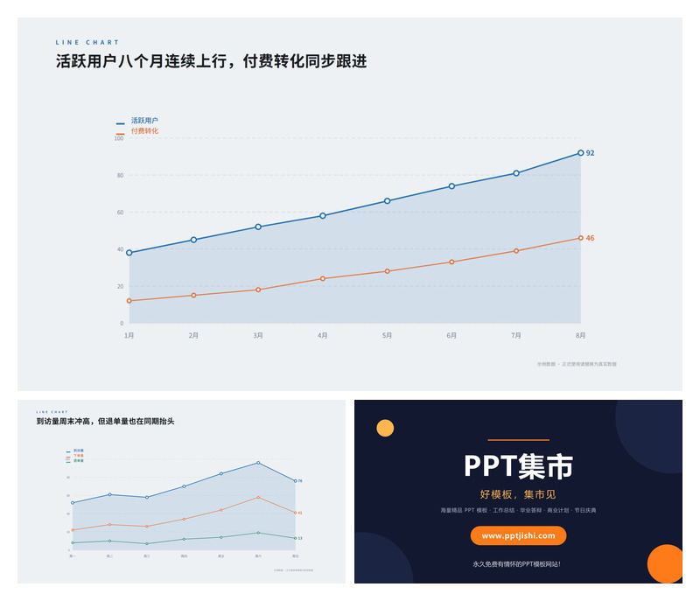This screenshot has width=700, height=601.
Task: Click the blue data point at 7月
Action: 516,173
